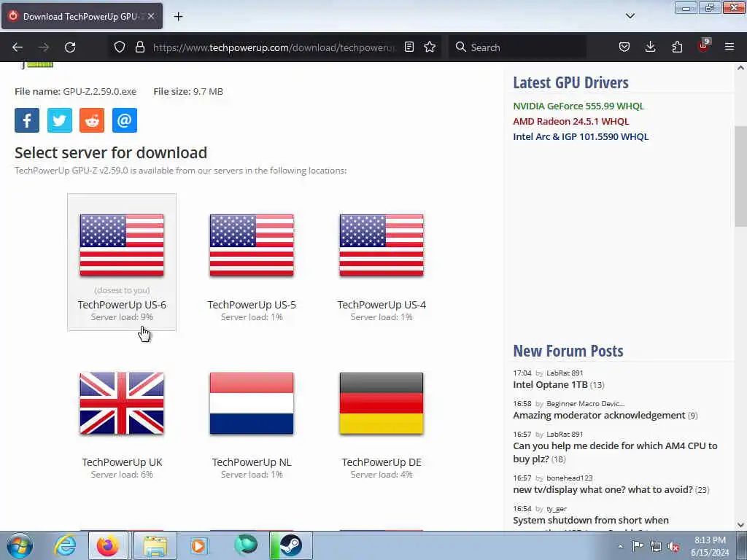This screenshot has height=560, width=747.
Task: Click the address bar URL field
Action: 274,47
